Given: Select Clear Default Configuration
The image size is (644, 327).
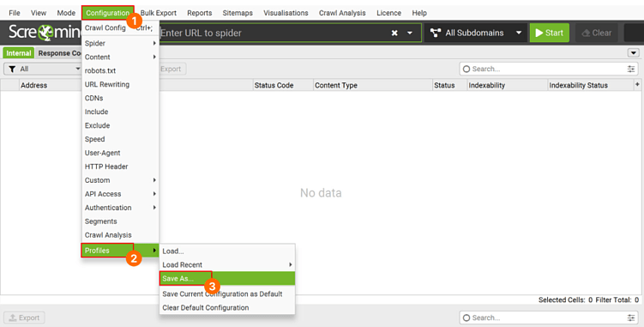Looking at the screenshot, I should pyautogui.click(x=227, y=307).
